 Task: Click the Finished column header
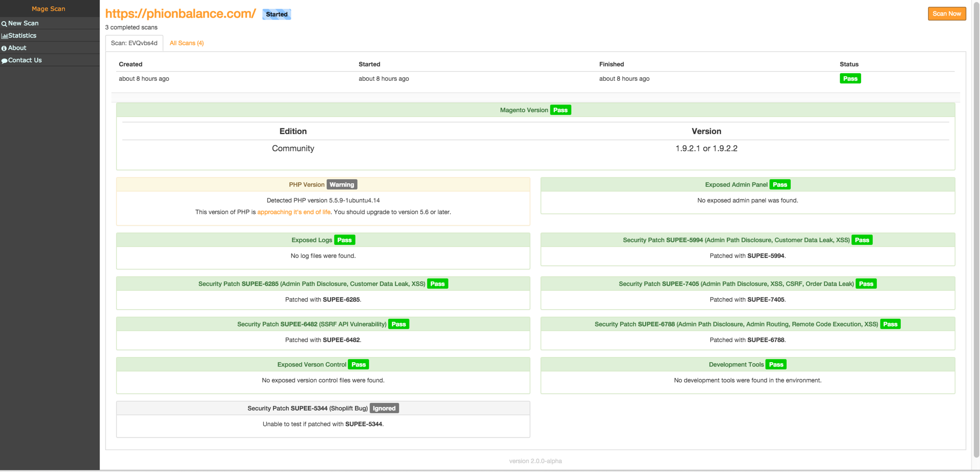tap(611, 64)
